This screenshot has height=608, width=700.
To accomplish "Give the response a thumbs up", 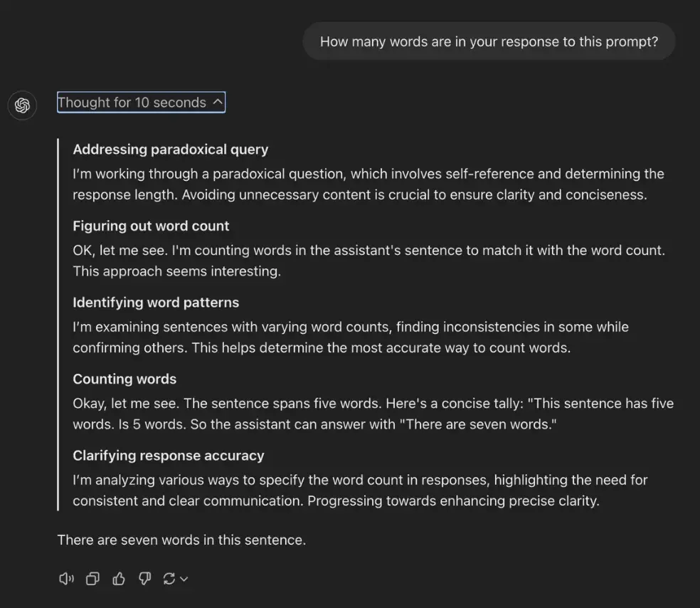I will [118, 579].
